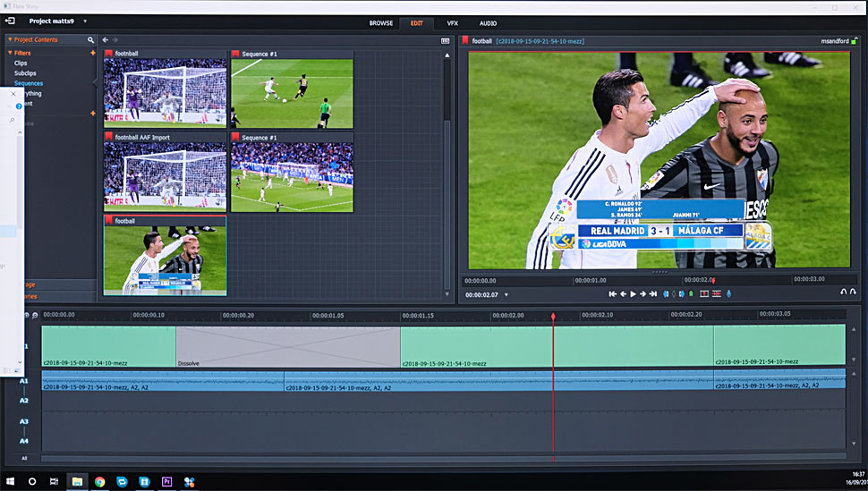
Task: Play the football sequence
Action: click(x=633, y=294)
